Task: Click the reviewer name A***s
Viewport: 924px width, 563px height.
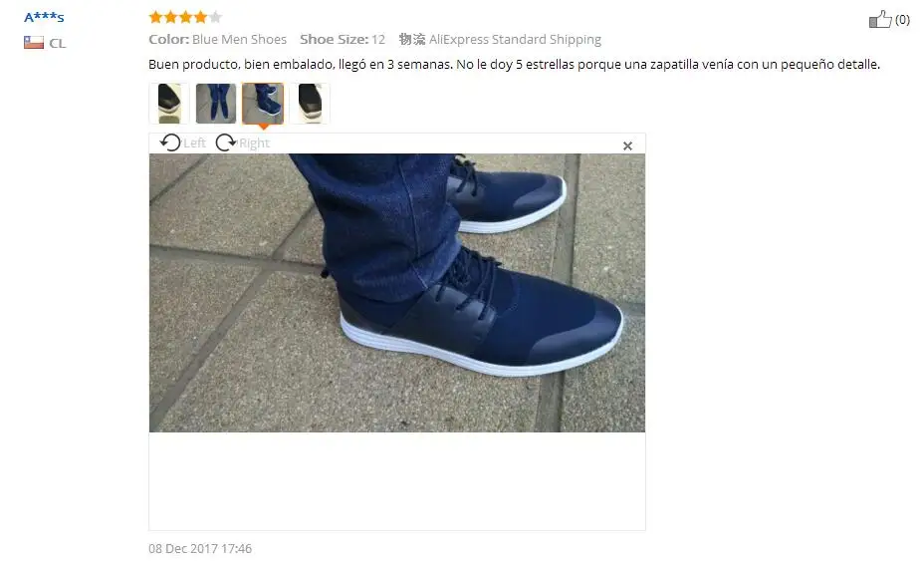Action: pos(44,17)
